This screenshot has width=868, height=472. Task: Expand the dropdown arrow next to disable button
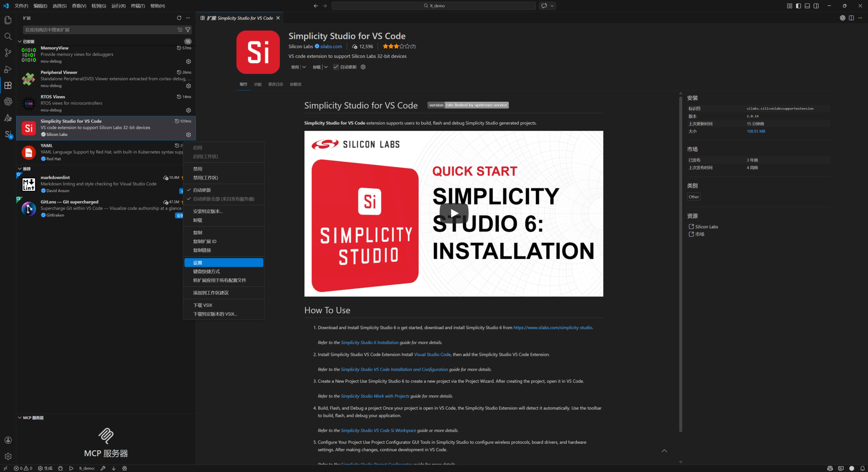click(304, 67)
